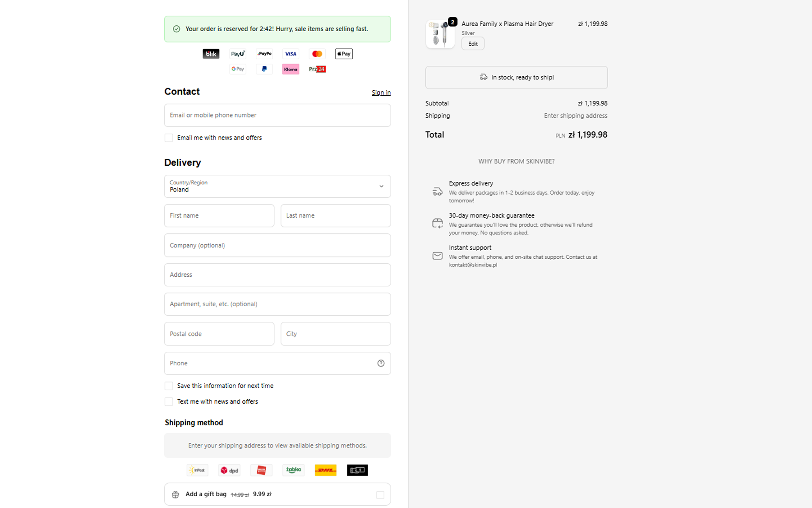Click the Sign in link

[381, 92]
